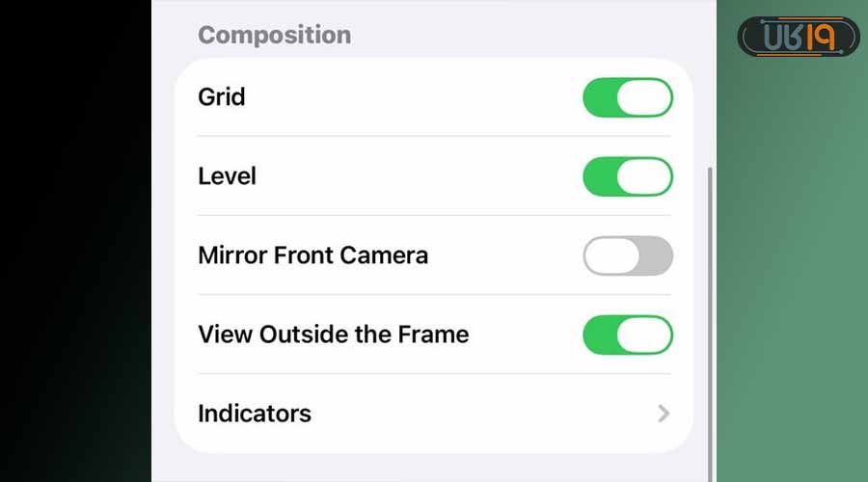The image size is (868, 482).
Task: Toggle off View Outside the Frame
Action: (627, 335)
